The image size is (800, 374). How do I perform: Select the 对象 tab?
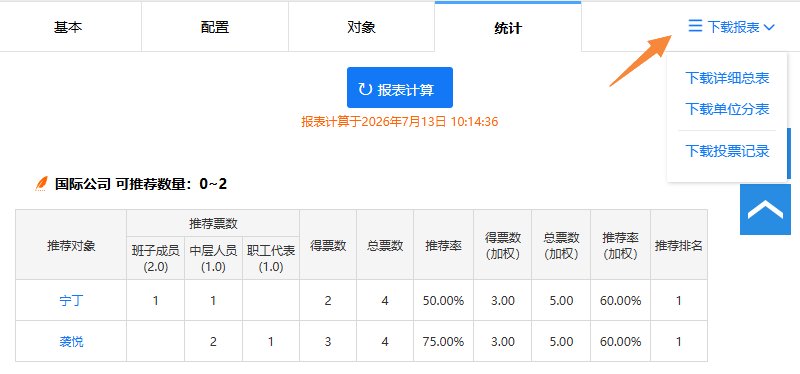(x=361, y=27)
